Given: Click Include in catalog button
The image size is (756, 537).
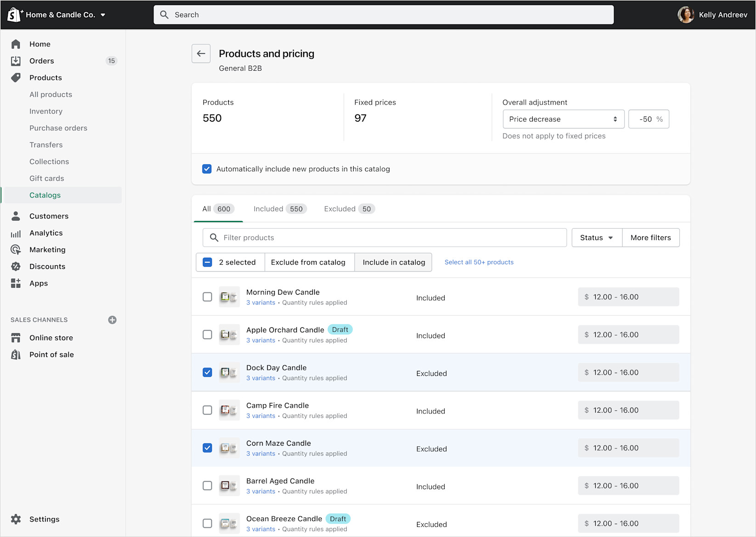Looking at the screenshot, I should [394, 262].
